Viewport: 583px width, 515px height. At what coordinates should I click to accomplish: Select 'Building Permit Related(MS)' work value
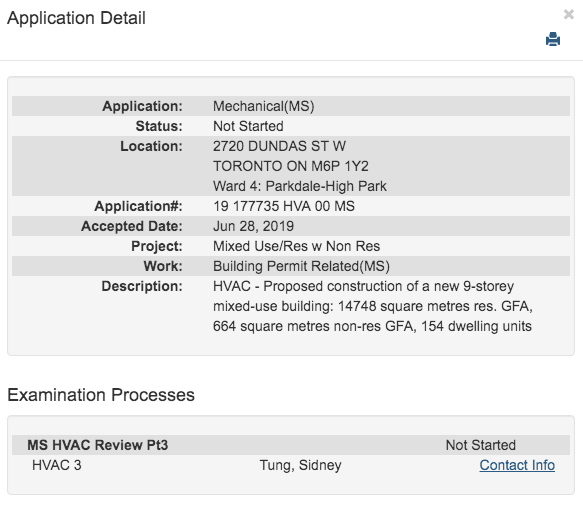click(301, 266)
